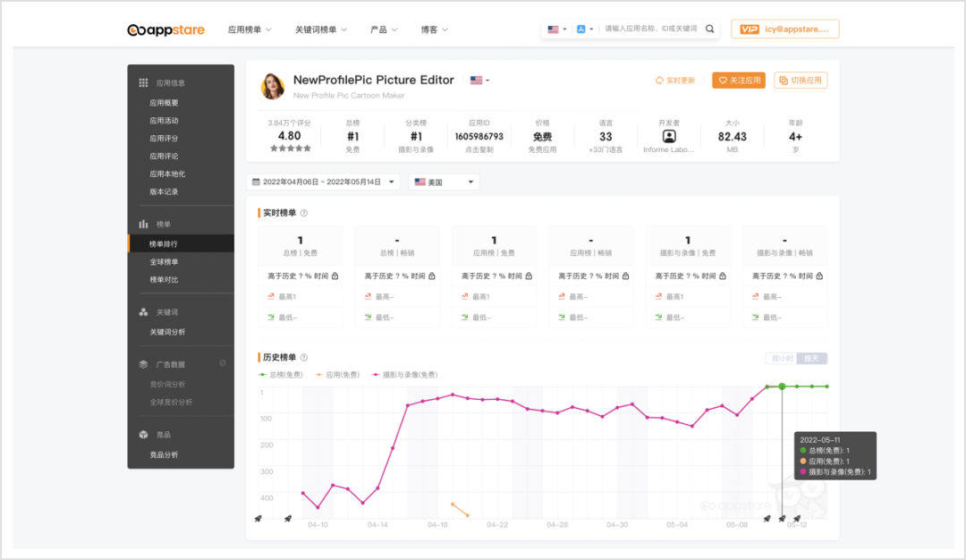This screenshot has width=966, height=560.
Task: Open the date range dropdown
Action: [324, 182]
